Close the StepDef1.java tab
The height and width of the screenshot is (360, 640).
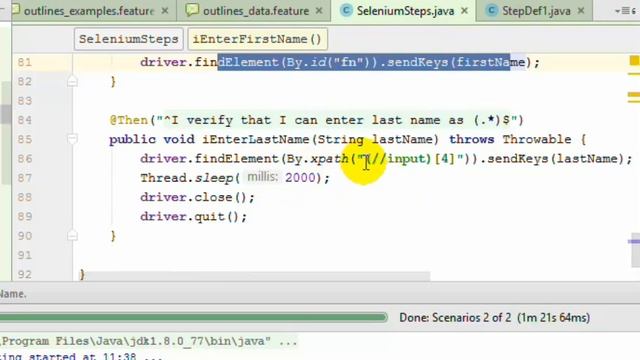pyautogui.click(x=581, y=11)
